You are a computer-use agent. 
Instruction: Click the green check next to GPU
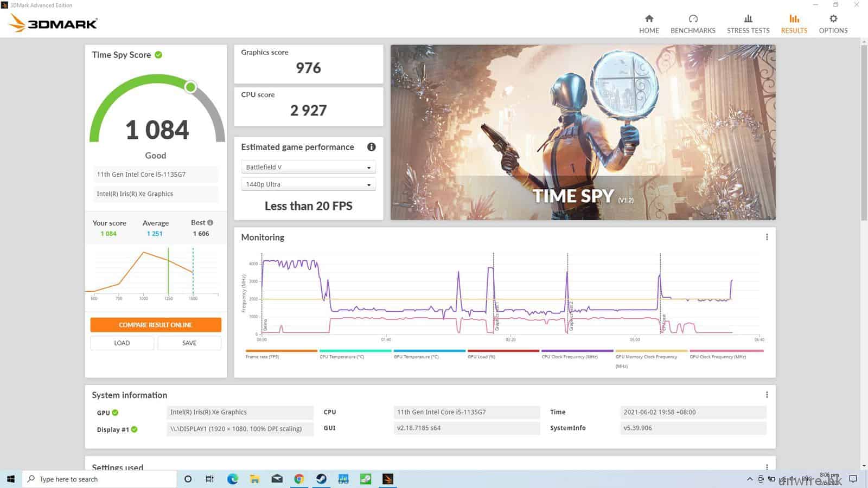(x=115, y=413)
